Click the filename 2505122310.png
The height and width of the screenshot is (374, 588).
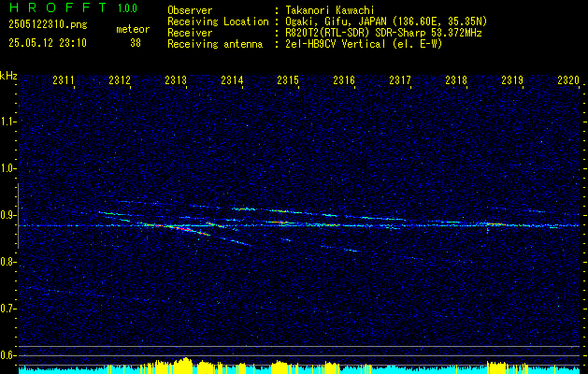pyautogui.click(x=48, y=25)
